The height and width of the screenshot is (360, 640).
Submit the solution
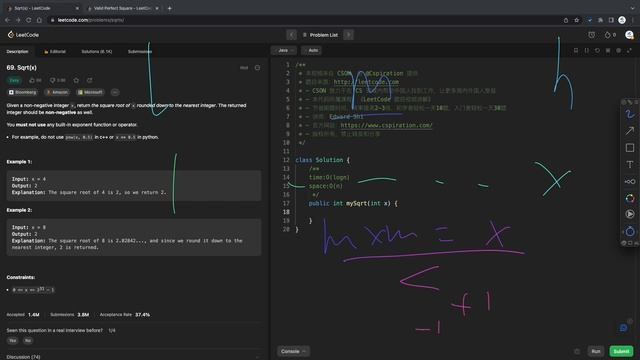point(621,351)
